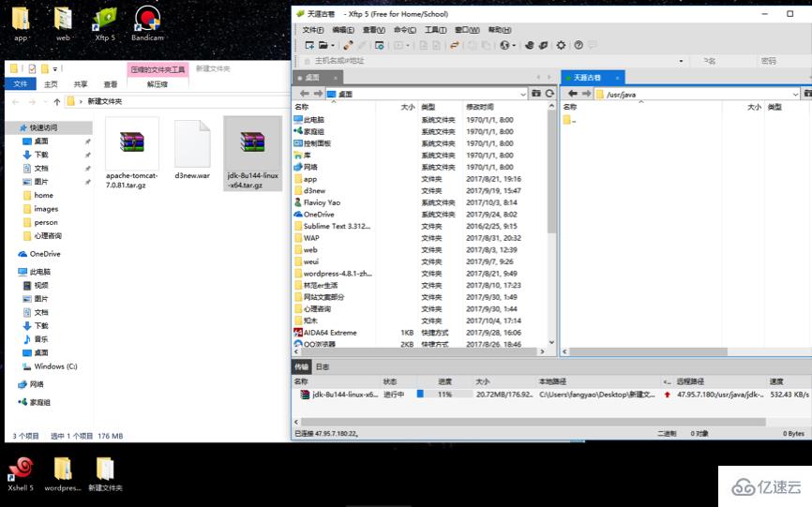The image size is (812, 507).
Task: Open the 共享 ribbon tab in Explorer
Action: point(81,84)
